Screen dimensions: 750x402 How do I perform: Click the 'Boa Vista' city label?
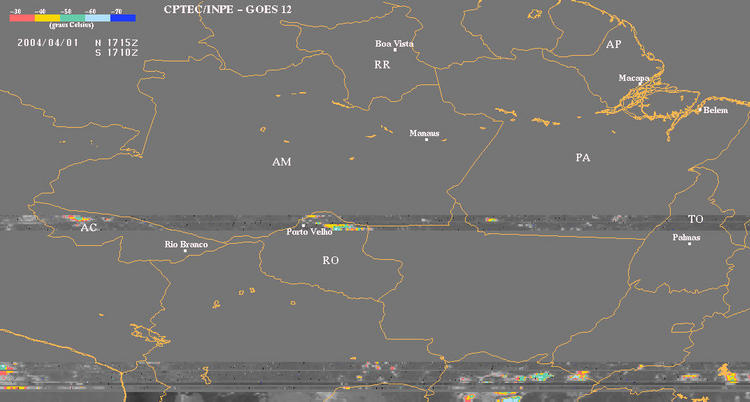pos(394,44)
